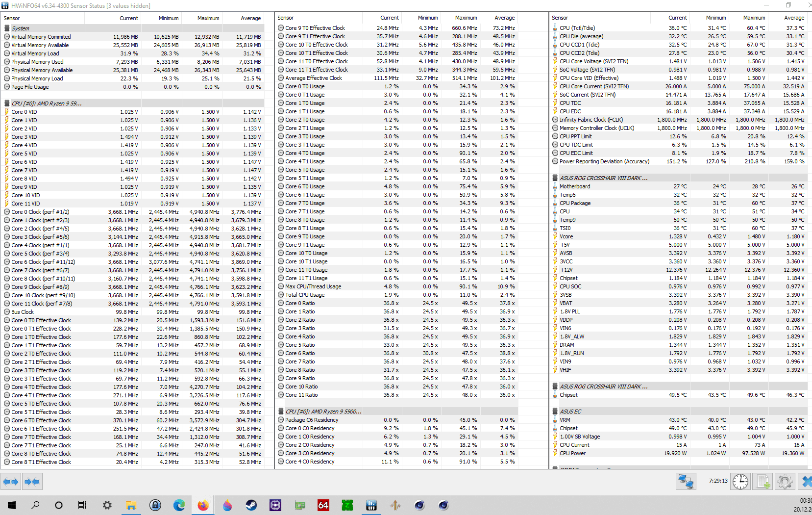812x515 pixels.
Task: Open the green graphics card app in taskbar
Action: click(x=299, y=505)
